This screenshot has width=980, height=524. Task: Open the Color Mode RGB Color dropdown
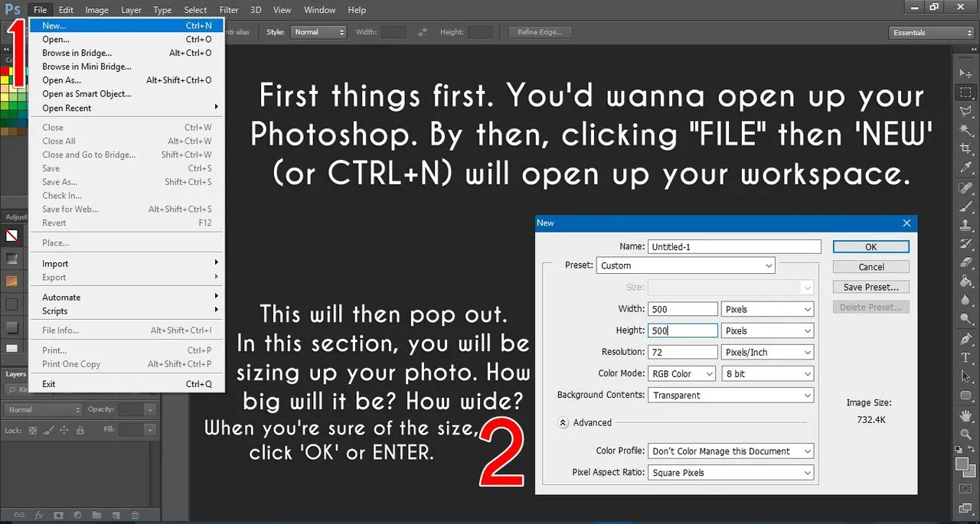pos(681,373)
